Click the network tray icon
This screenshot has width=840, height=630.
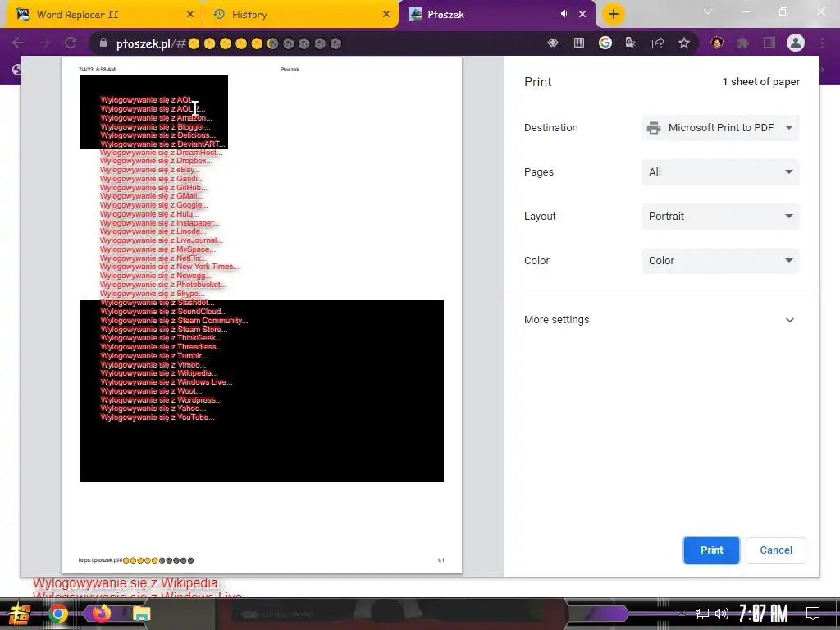click(702, 614)
